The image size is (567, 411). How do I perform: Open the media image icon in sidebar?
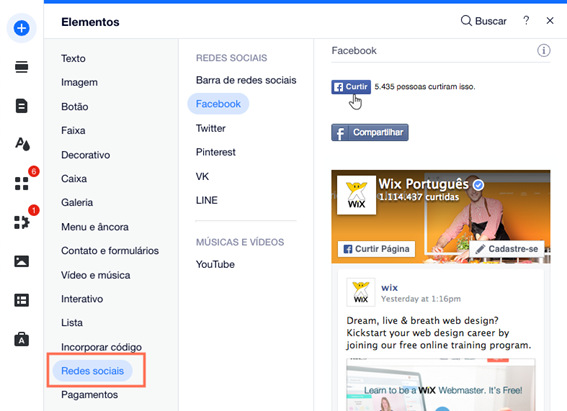(x=21, y=261)
